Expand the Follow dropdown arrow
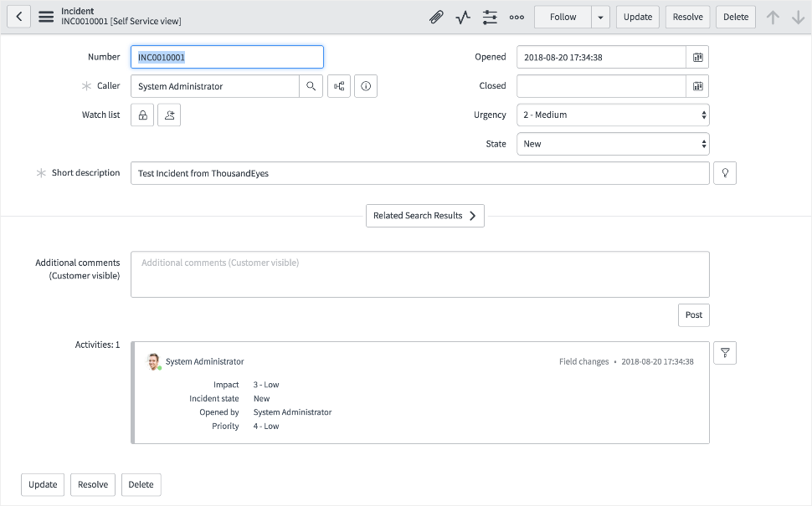Viewport: 812px width, 506px height. point(600,17)
